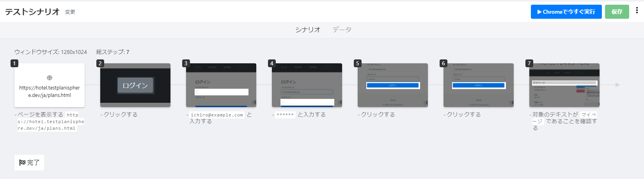644x179 pixels.
Task: Click the 総ステップ: 7 label
Action: tap(113, 52)
